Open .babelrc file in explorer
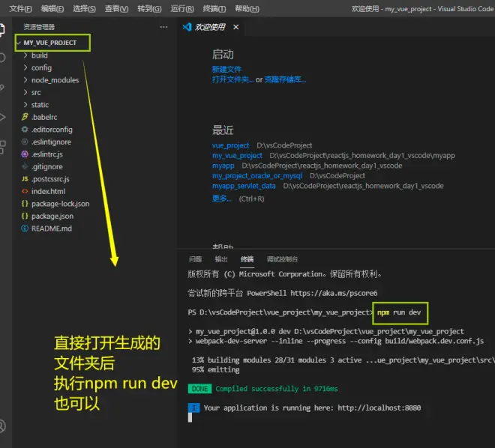495x448 pixels. click(x=44, y=117)
